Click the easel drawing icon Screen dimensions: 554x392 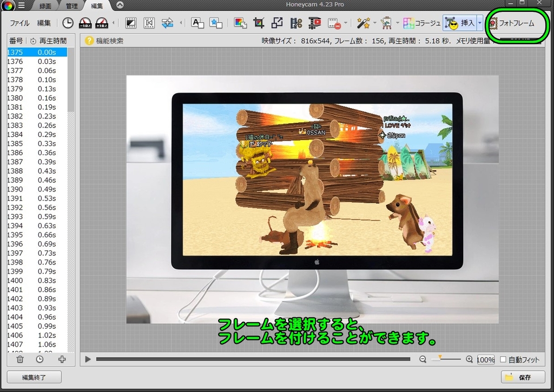pos(387,23)
